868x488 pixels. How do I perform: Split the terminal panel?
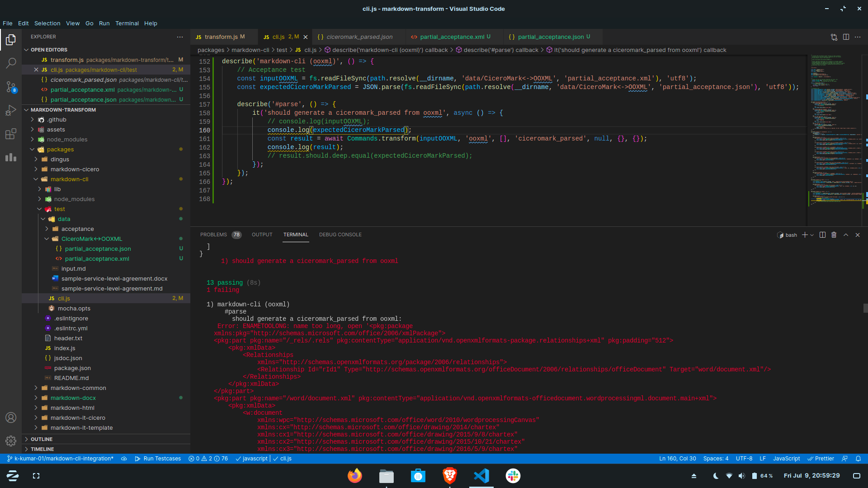[822, 235]
